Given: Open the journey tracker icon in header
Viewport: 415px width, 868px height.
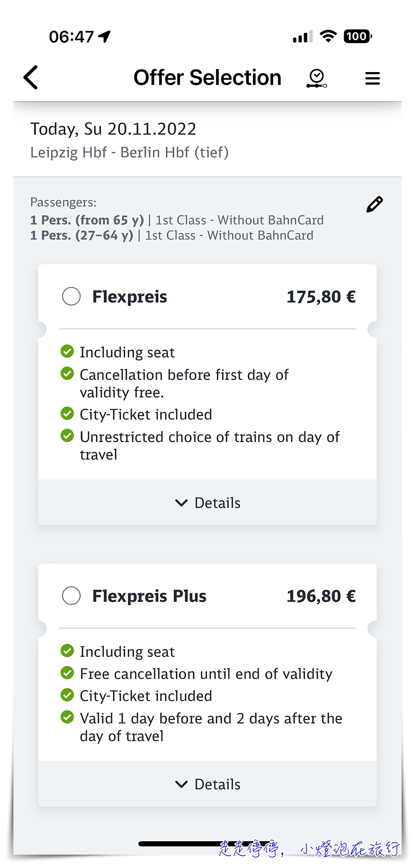Looking at the screenshot, I should click(x=317, y=78).
